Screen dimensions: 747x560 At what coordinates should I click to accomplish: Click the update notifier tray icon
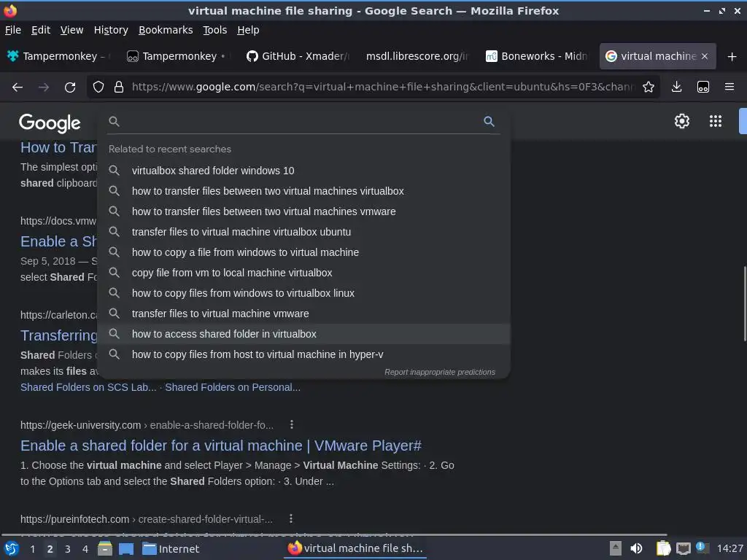tap(701, 548)
